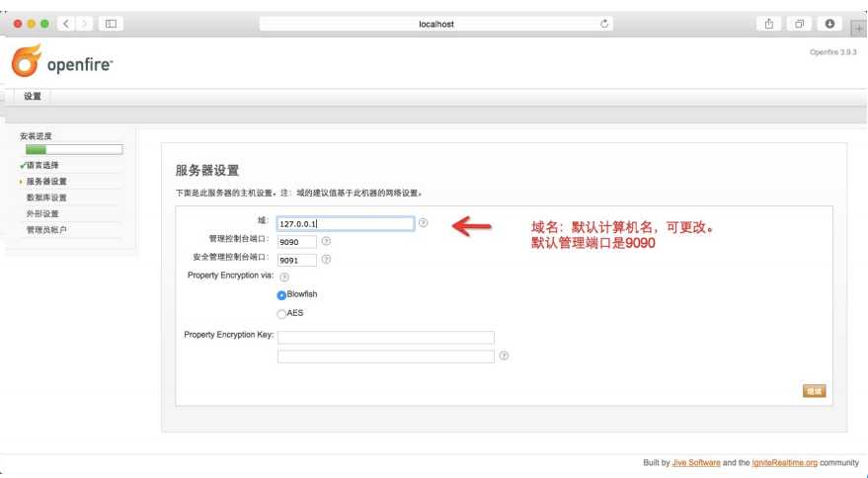Click 语言选择 step in sidebar

[42, 165]
